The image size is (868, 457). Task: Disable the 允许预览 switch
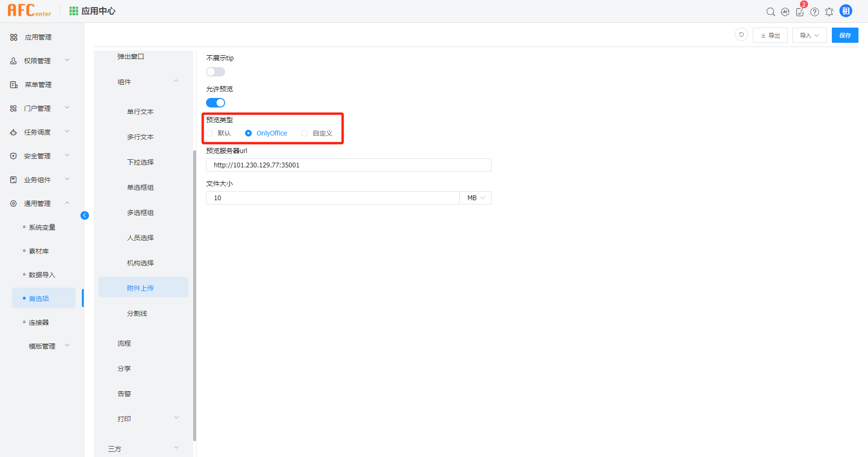tap(216, 103)
